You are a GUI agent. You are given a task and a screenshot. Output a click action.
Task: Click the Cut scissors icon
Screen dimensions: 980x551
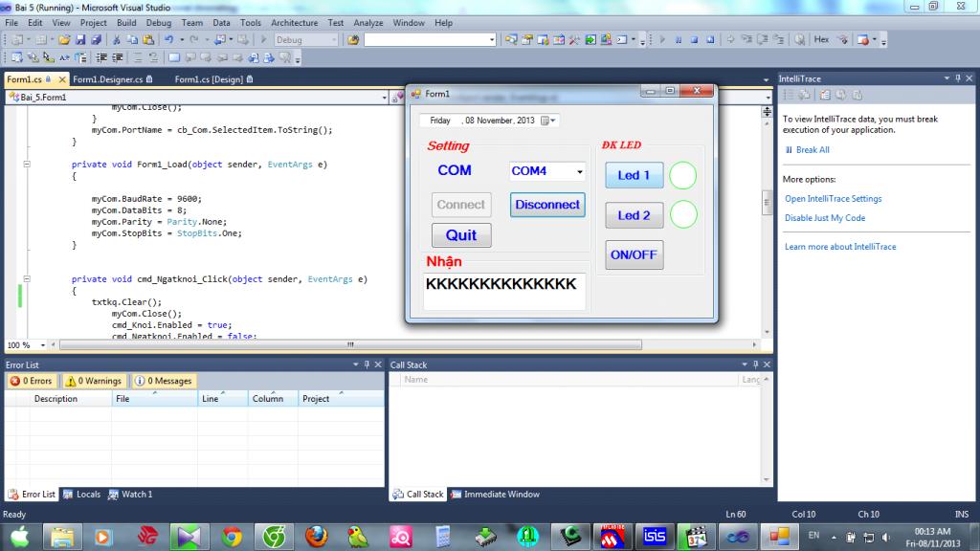pos(118,40)
